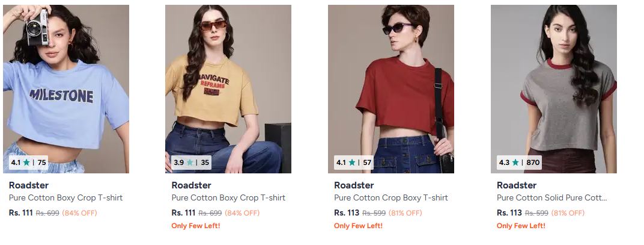Click the review count 870 on the grey T-shirt badge
Viewport: 644px width, 245px height.
point(533,163)
